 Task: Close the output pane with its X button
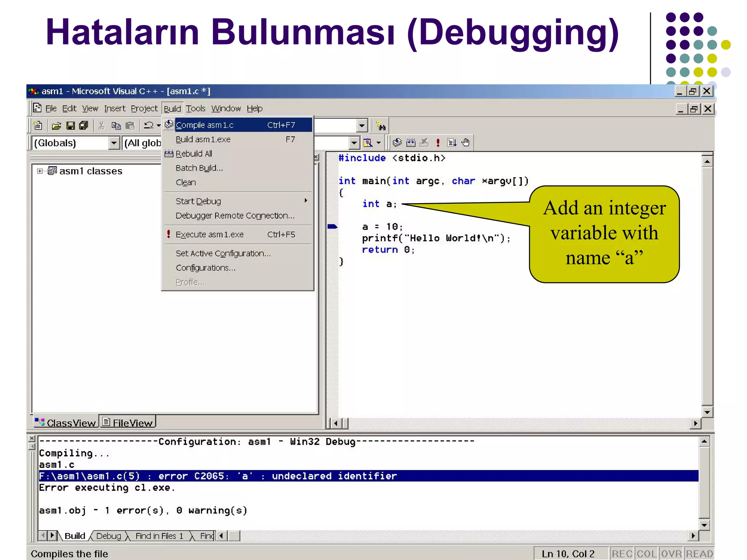tap(32, 438)
